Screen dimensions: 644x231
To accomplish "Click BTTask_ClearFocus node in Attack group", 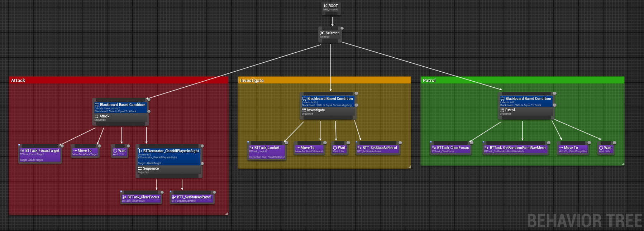I will point(141,198).
